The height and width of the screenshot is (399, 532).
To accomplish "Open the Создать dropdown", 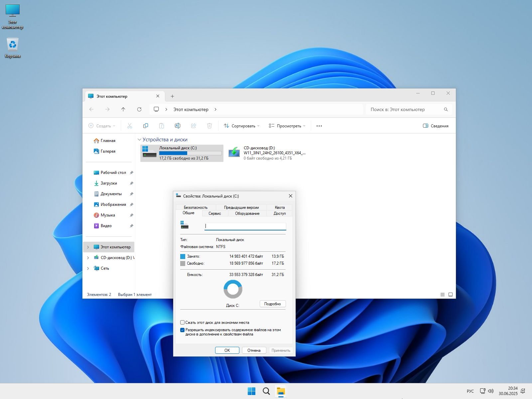I will pos(102,126).
